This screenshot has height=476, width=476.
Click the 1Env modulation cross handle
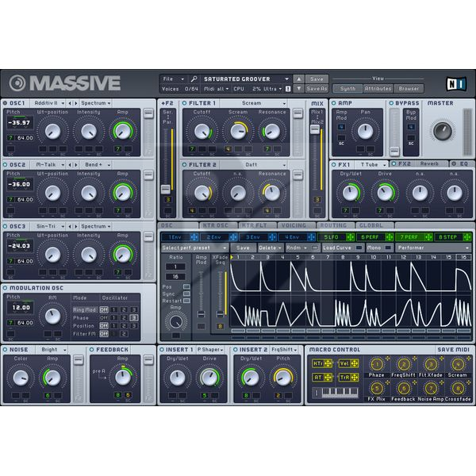pyautogui.click(x=194, y=237)
